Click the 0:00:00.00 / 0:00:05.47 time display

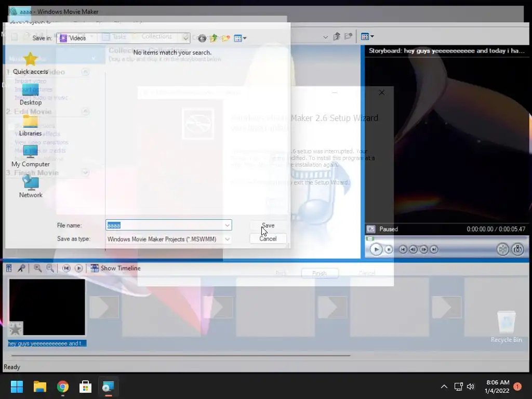click(496, 229)
